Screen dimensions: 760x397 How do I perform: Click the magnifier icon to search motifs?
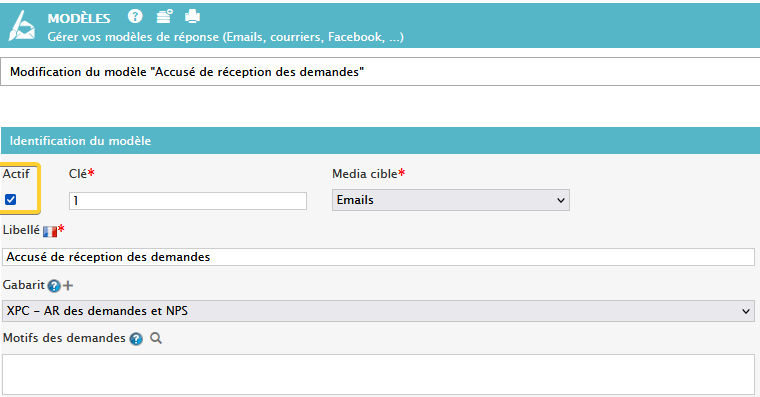point(156,338)
